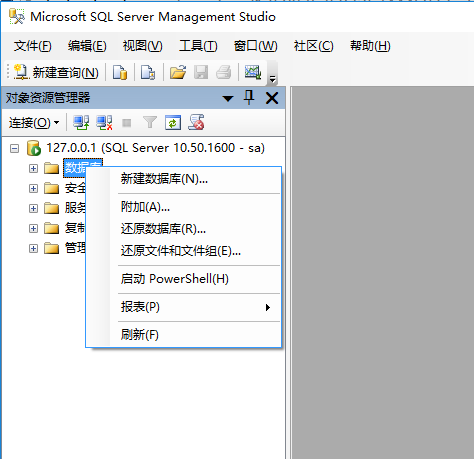Click the Stop square icon

coord(127,123)
